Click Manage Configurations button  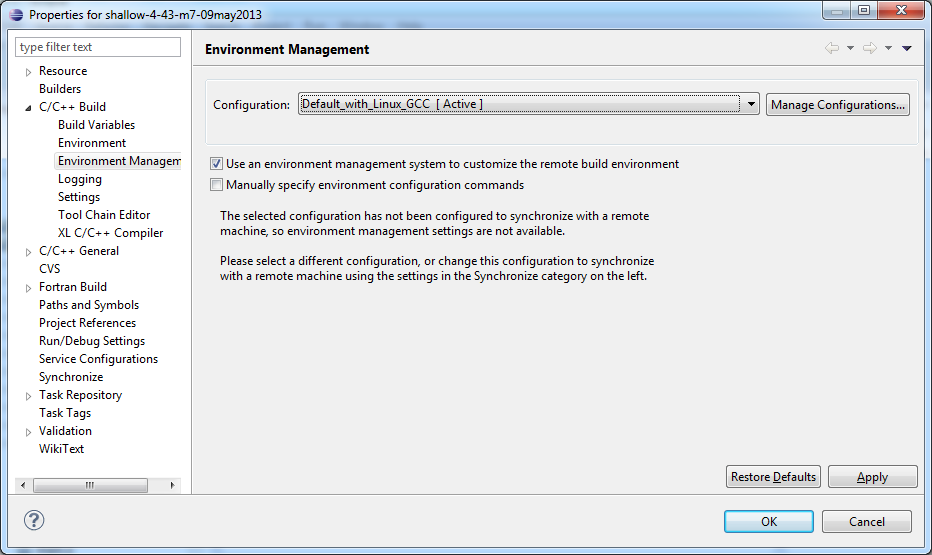[x=837, y=105]
